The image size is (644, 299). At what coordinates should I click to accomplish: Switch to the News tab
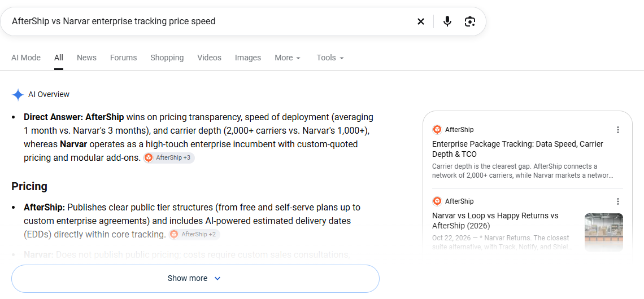pos(86,58)
